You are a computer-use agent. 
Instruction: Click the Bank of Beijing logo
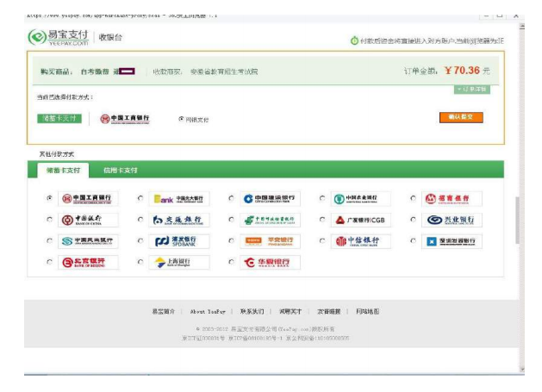click(x=89, y=263)
